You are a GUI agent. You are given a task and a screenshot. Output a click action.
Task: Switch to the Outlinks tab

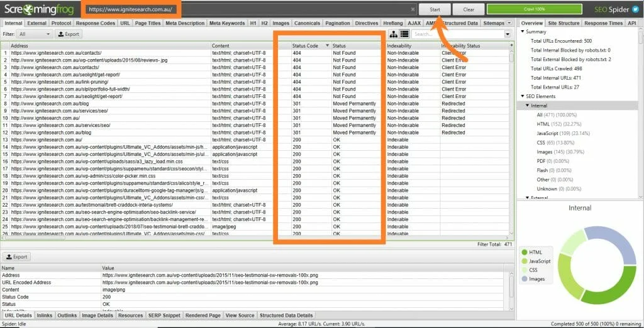click(67, 315)
